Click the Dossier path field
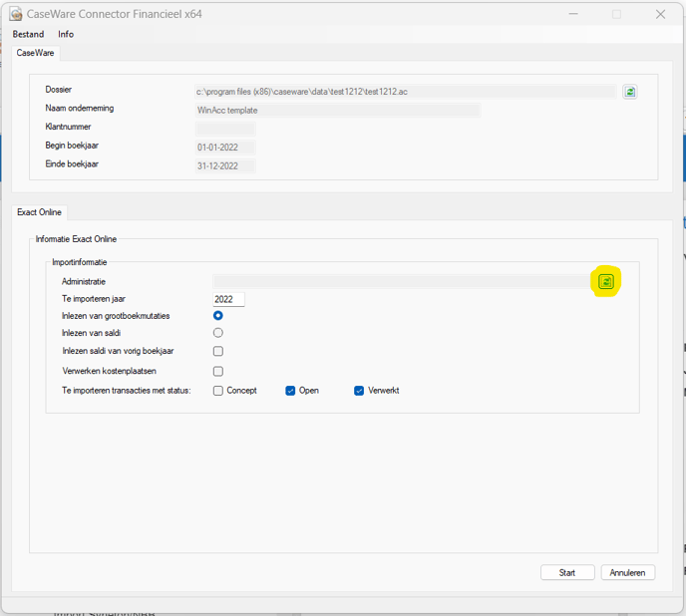This screenshot has width=686, height=616. tap(406, 92)
